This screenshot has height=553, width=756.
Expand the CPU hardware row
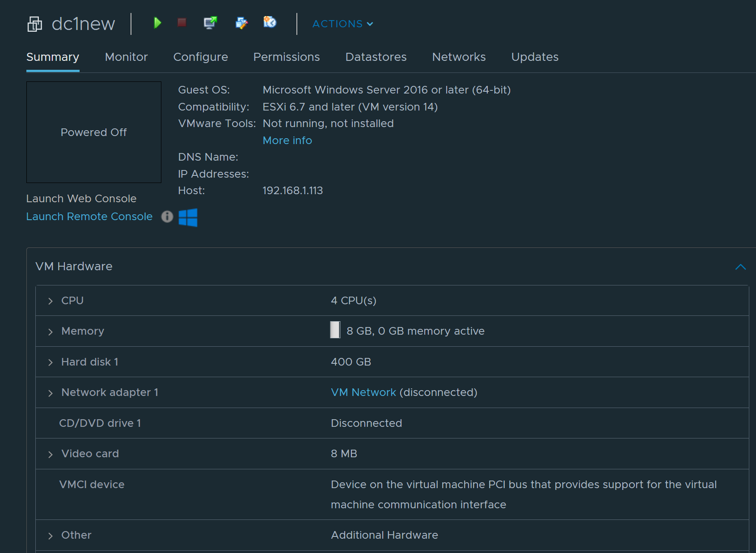(x=51, y=301)
